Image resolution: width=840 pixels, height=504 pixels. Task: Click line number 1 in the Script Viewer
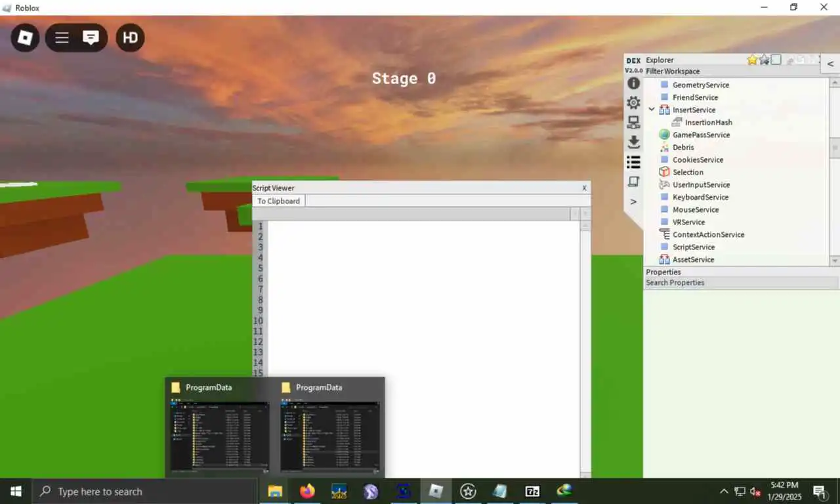point(260,226)
